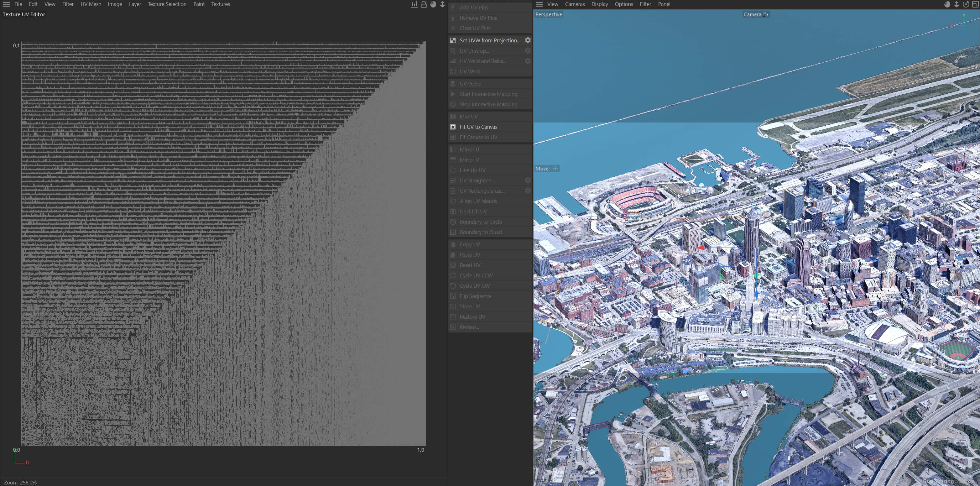980x486 pixels.
Task: Open the UV editor hamburger menu
Action: [7, 4]
